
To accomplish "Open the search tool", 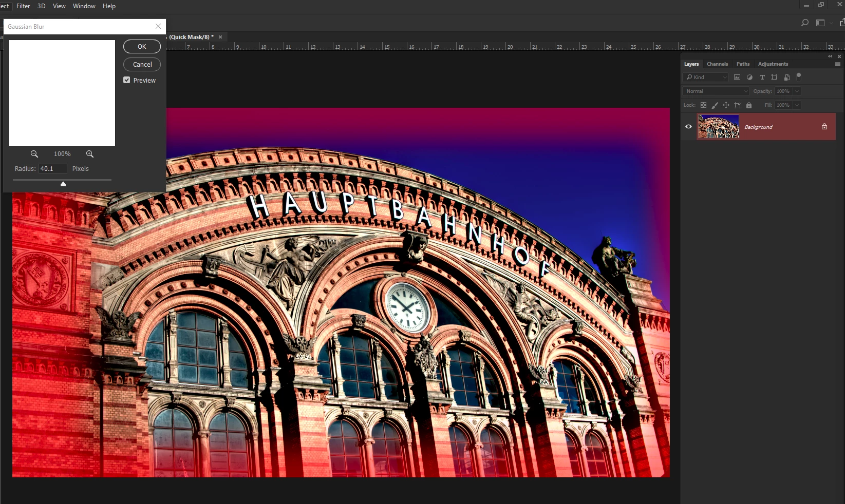I will [x=805, y=23].
